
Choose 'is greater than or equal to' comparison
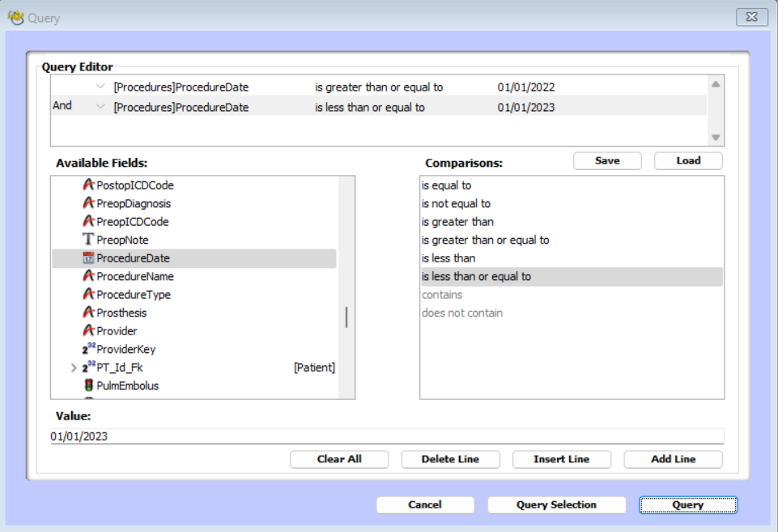point(572,240)
